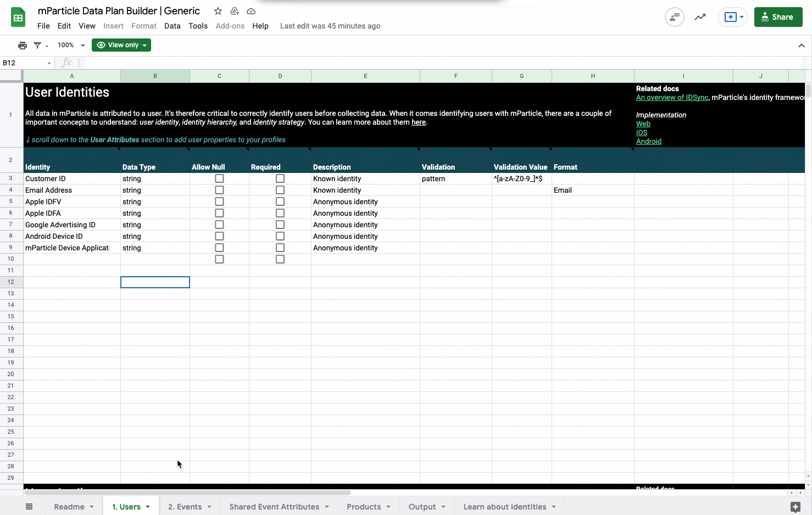Click the green Share button
The height and width of the screenshot is (515, 812).
coord(778,17)
